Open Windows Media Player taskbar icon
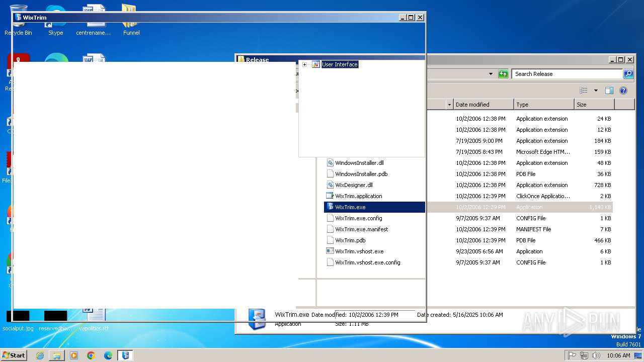This screenshot has width=644, height=362. coord(74,355)
